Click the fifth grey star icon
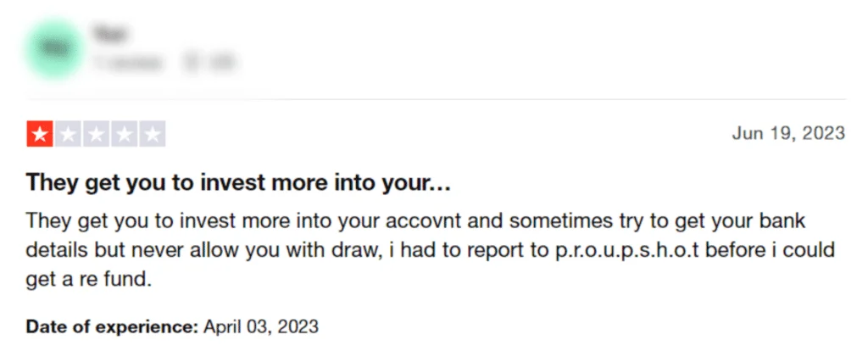This screenshot has width=868, height=351. click(x=153, y=134)
